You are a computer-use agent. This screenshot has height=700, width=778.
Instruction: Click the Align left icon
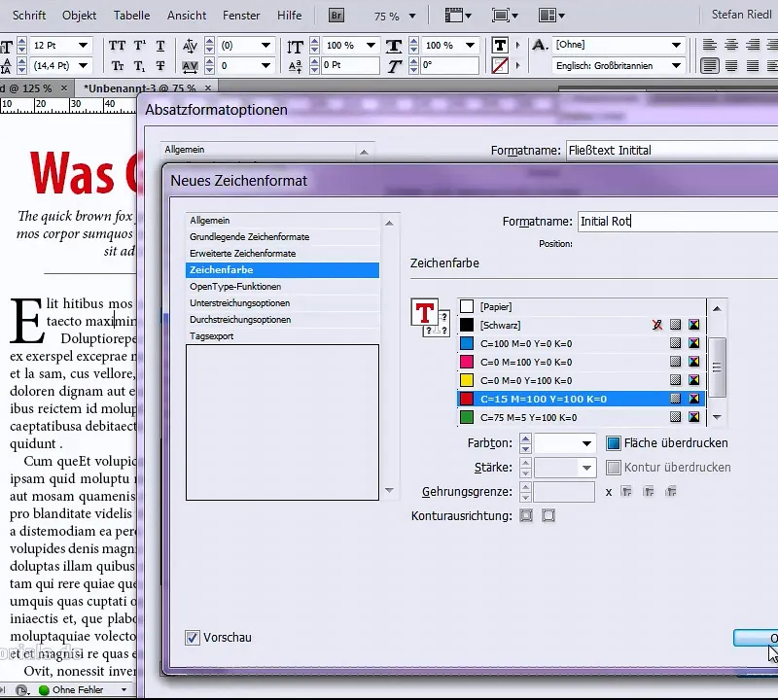710,45
